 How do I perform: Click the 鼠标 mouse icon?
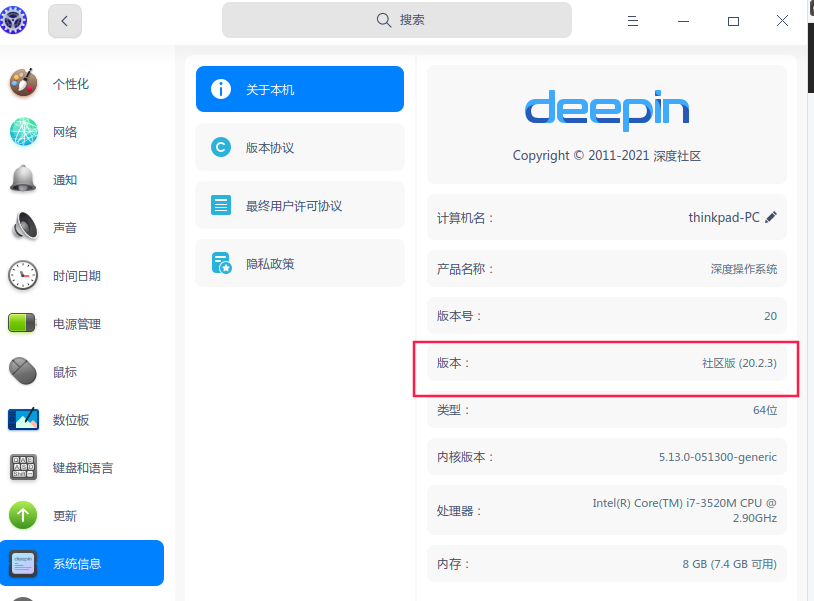click(23, 371)
